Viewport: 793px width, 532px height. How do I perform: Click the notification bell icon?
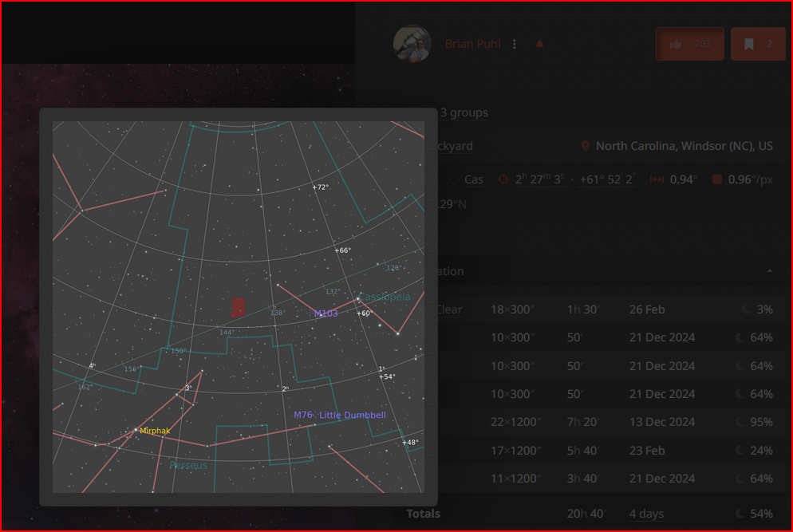[539, 44]
